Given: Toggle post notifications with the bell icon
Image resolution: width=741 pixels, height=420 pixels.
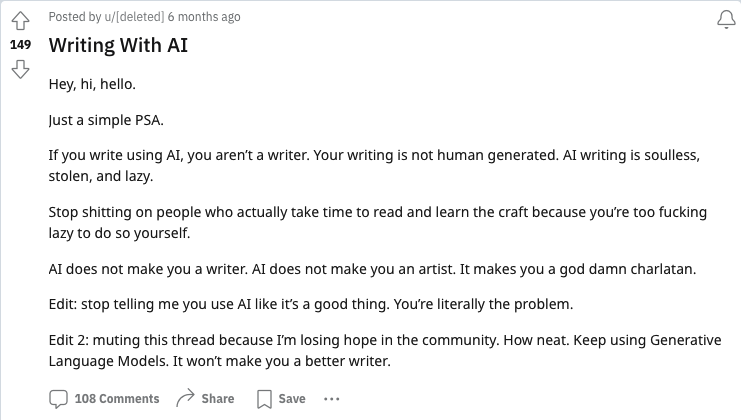Looking at the screenshot, I should [726, 21].
